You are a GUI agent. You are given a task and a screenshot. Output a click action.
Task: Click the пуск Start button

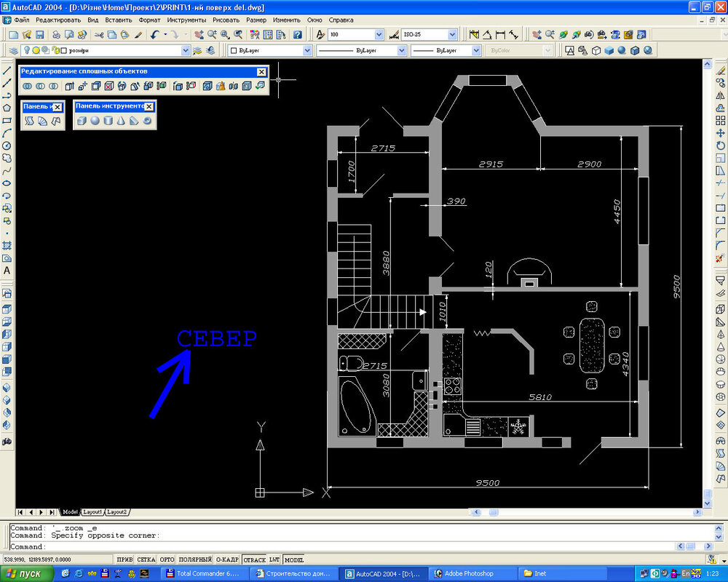point(27,573)
